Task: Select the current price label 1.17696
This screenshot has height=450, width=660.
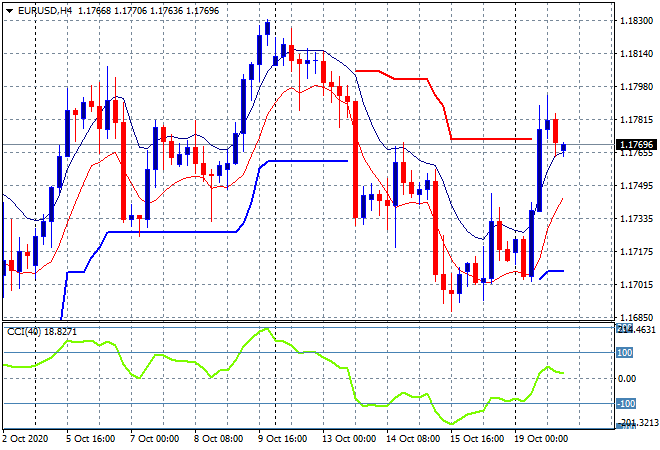Action: 636,145
